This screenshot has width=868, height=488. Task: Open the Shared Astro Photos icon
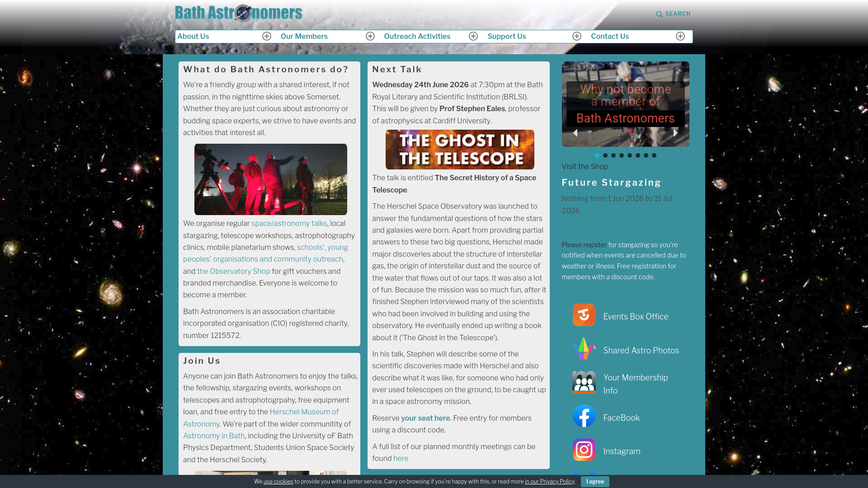tap(584, 348)
